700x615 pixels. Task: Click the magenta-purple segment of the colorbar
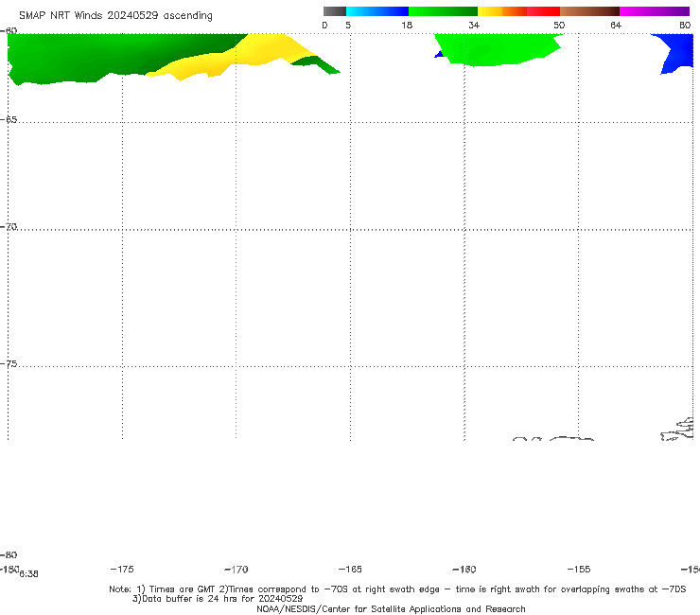(655, 11)
